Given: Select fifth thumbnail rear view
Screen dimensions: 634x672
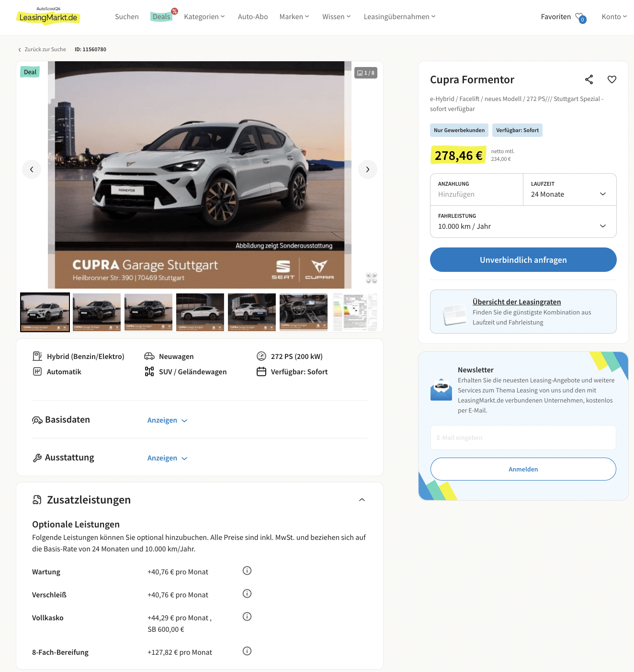Looking at the screenshot, I should (252, 312).
